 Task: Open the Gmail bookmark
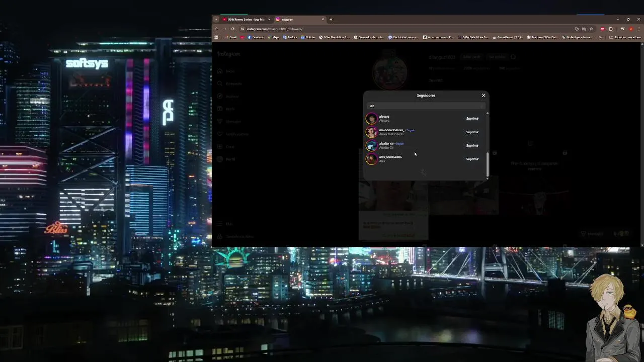tap(230, 37)
